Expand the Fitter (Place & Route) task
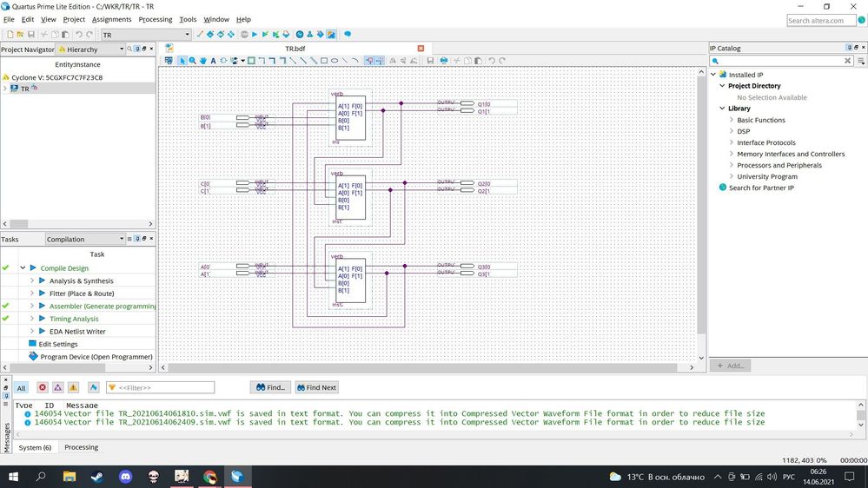 click(x=32, y=293)
